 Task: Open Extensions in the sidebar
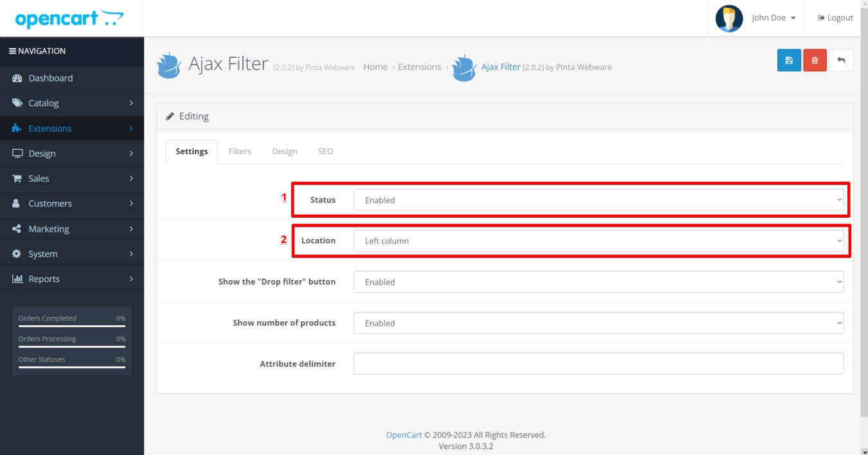[72, 129]
